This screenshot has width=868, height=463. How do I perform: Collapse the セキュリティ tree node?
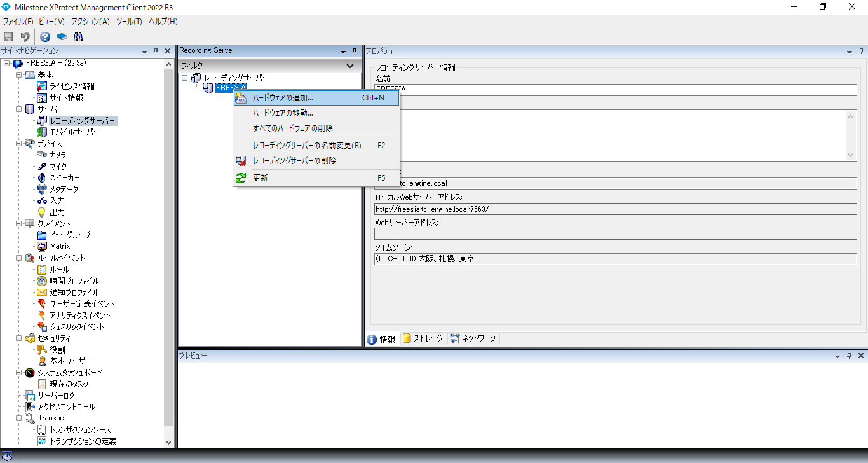tap(19, 338)
